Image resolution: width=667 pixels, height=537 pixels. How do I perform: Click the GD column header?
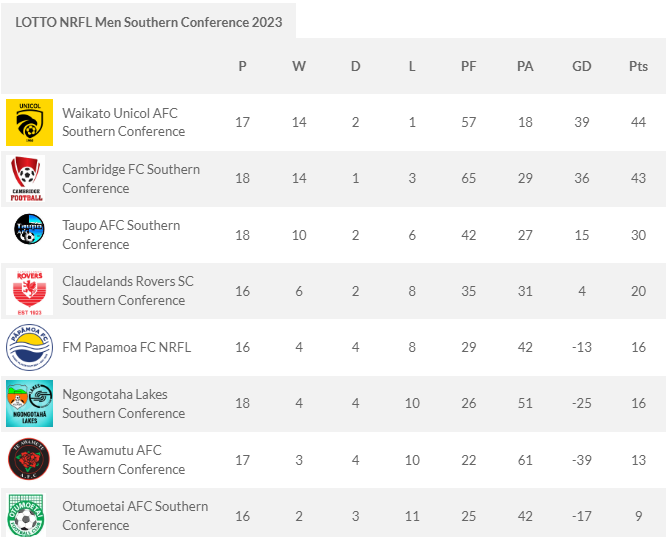pyautogui.click(x=581, y=67)
